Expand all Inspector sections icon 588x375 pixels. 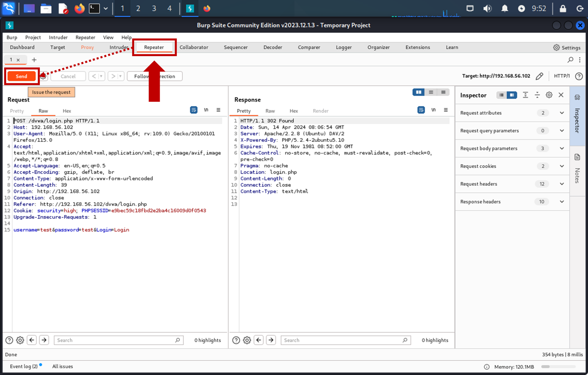[x=525, y=95]
